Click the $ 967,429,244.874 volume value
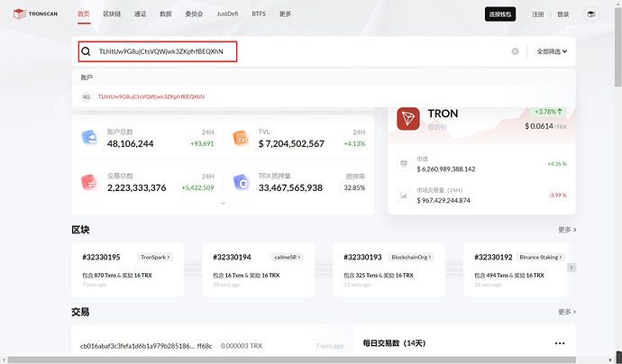The image size is (622, 364). coord(444,200)
